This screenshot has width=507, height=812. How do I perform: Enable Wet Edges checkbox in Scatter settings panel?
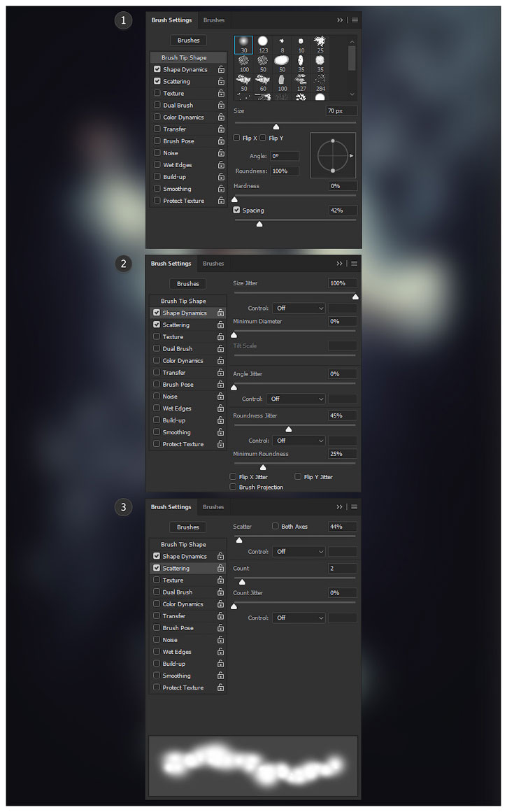coord(157,651)
